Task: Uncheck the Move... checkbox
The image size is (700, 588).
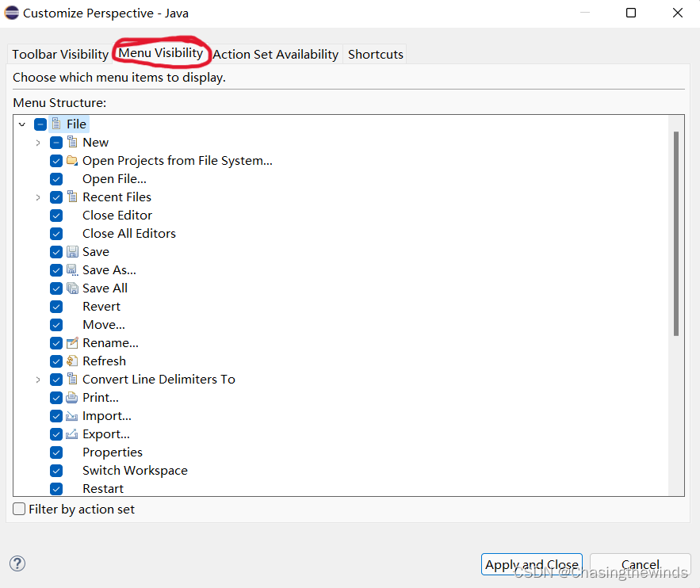Action: coord(56,325)
